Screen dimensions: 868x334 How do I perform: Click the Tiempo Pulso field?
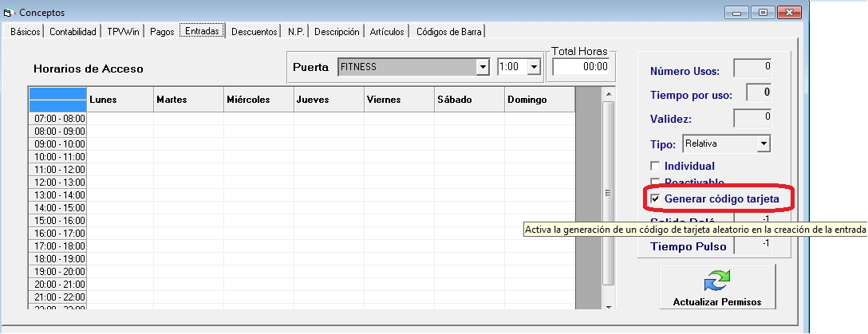coord(752,245)
